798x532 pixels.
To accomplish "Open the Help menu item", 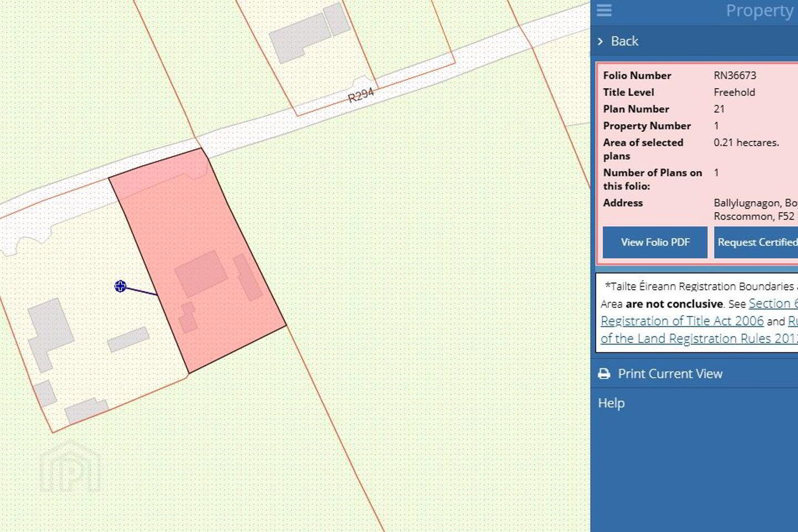I will click(611, 403).
